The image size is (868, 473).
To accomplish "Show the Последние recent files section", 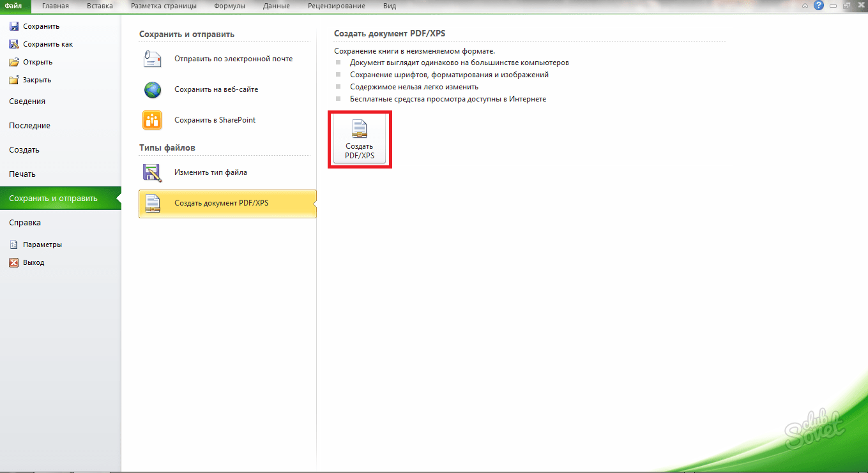I will [29, 126].
